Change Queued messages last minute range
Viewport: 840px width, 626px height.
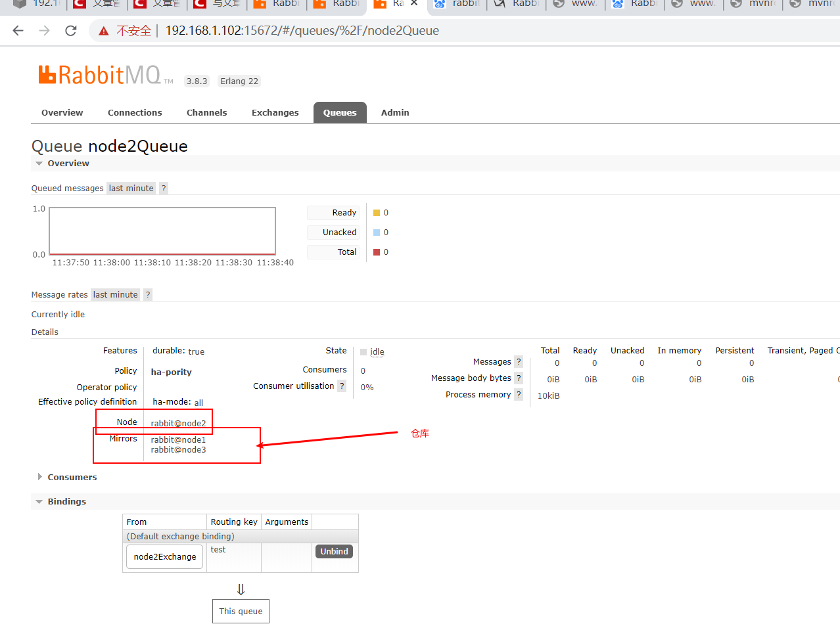131,188
